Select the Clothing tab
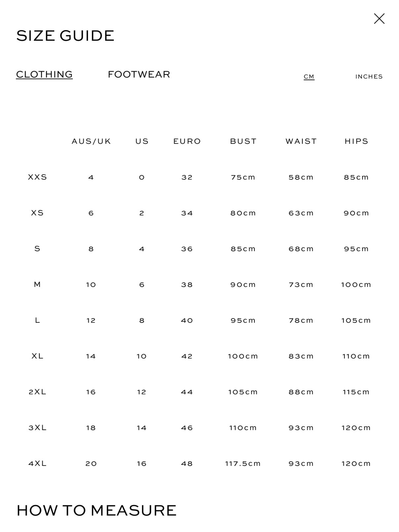The width and height of the screenshot is (399, 532). point(44,74)
